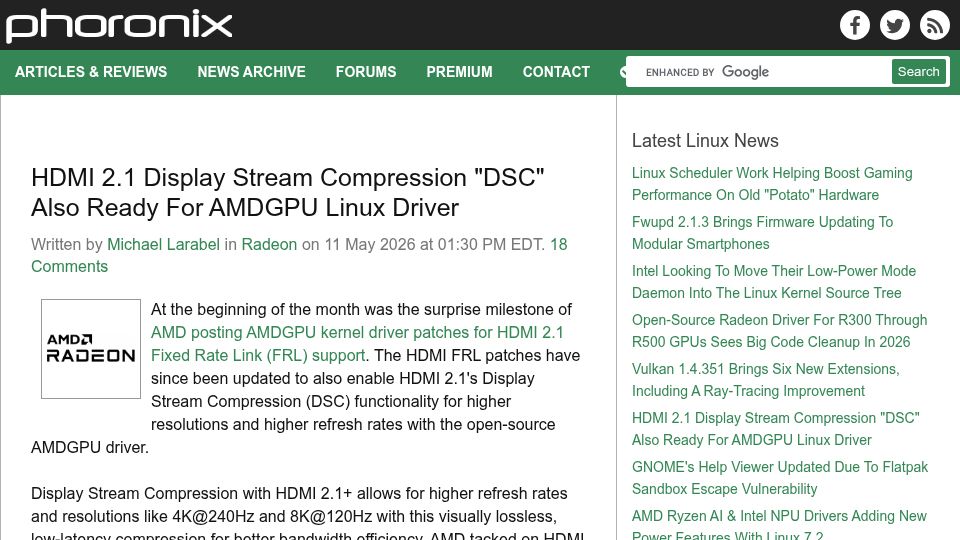Open AMD Ryzen AI NPU drivers link
This screenshot has width=960, height=540.
779,524
